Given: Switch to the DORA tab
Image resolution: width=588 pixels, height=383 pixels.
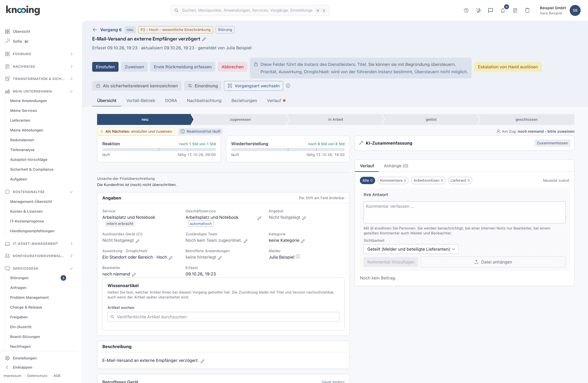Looking at the screenshot, I should click(x=171, y=101).
